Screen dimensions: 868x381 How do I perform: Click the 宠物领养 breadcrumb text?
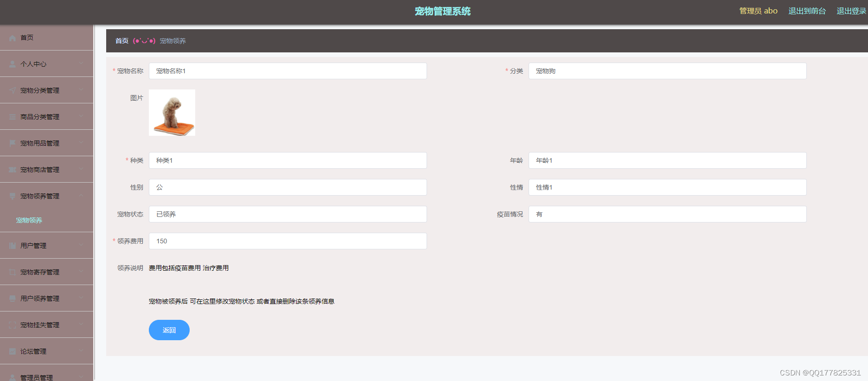point(173,41)
